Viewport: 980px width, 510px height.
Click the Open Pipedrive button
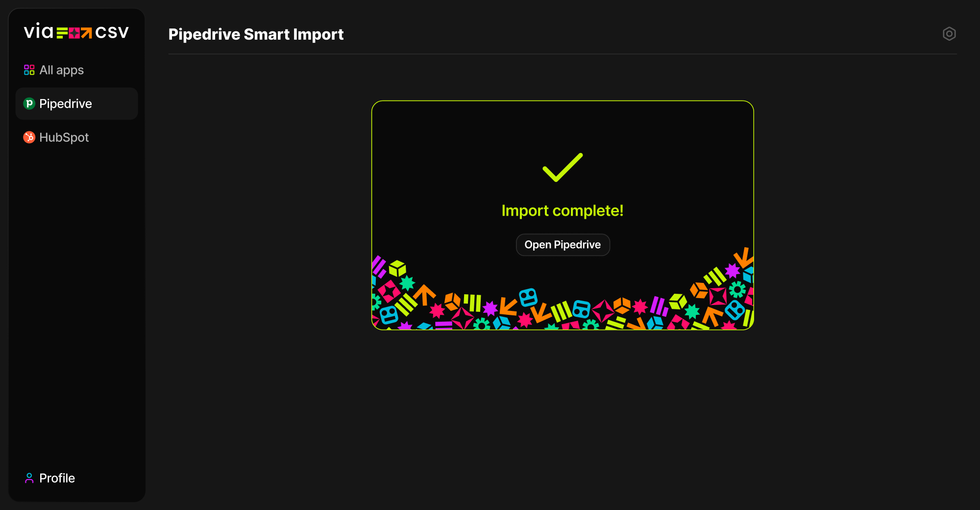coord(563,245)
